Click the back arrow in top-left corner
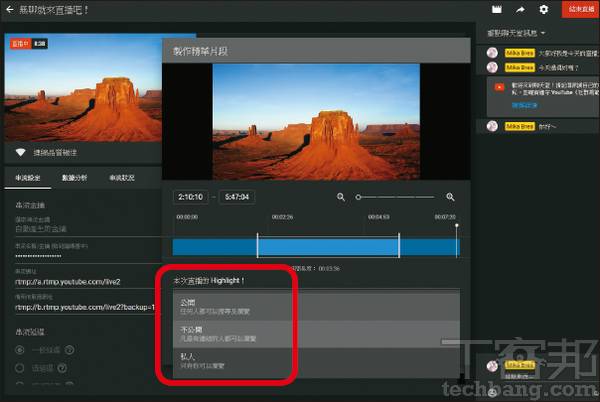The height and width of the screenshot is (402, 600). point(10,10)
